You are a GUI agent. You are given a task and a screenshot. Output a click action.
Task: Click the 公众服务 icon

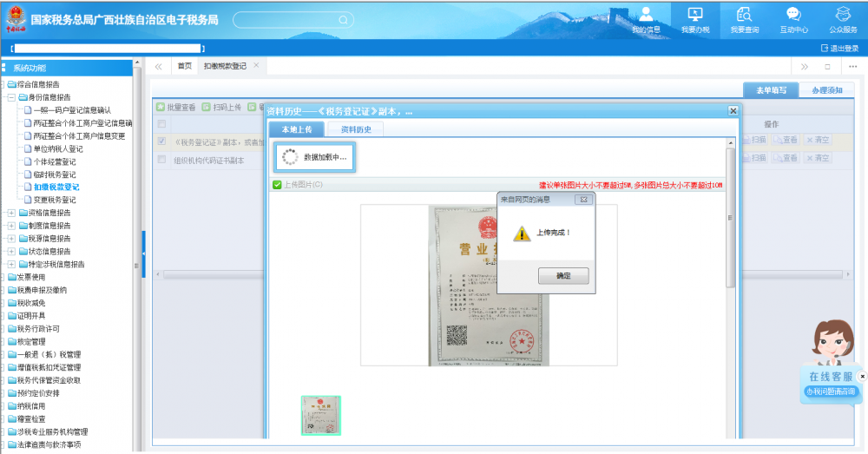842,14
